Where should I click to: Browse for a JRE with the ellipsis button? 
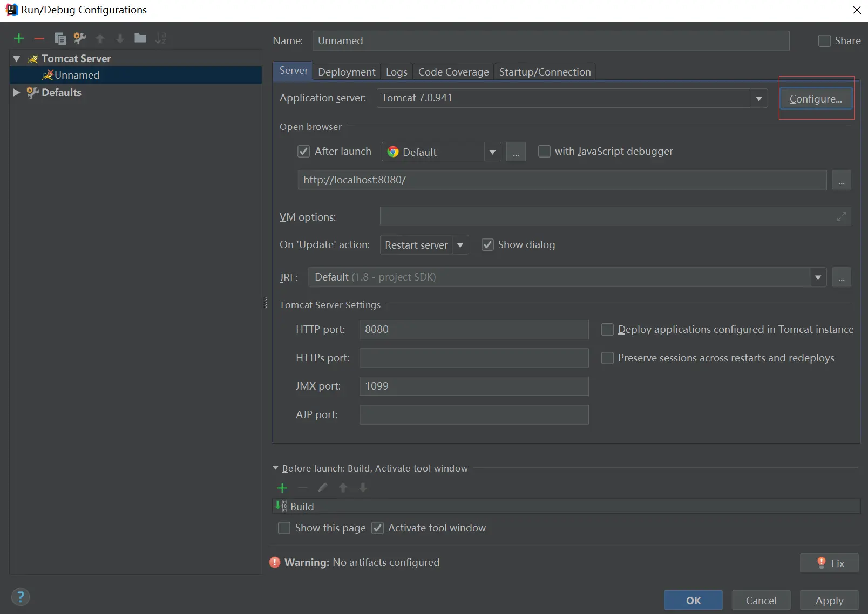point(842,277)
